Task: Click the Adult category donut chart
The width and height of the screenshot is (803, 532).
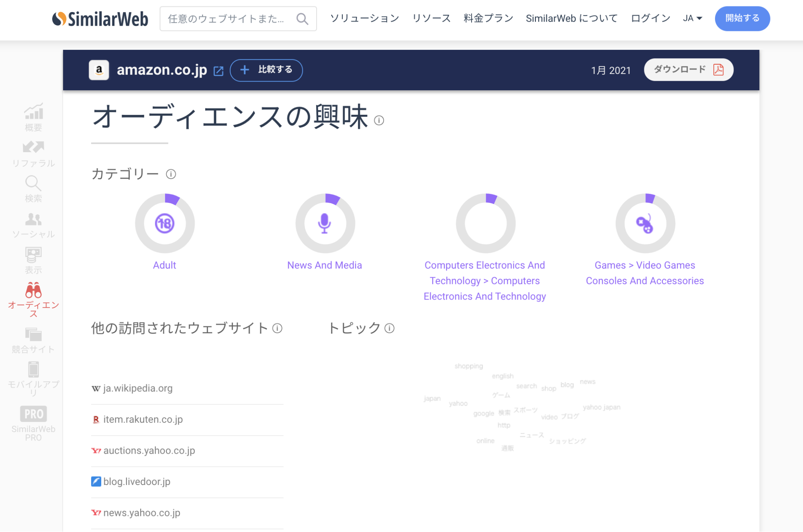Action: [165, 223]
